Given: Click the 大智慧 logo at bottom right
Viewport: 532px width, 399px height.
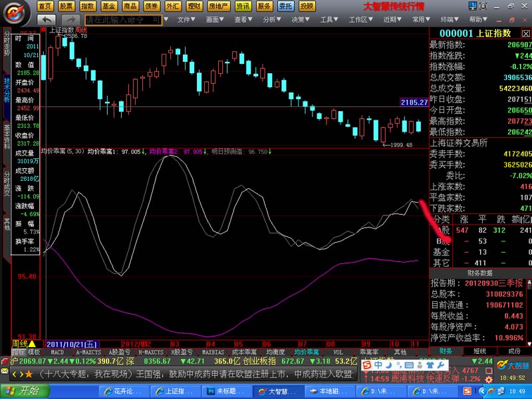Looking at the screenshot, I should coord(513,365).
